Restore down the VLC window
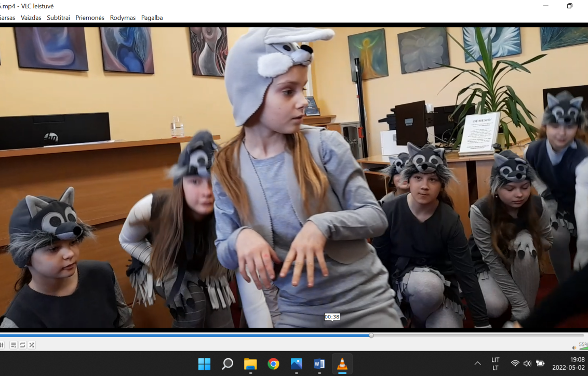588x376 pixels. tap(570, 6)
